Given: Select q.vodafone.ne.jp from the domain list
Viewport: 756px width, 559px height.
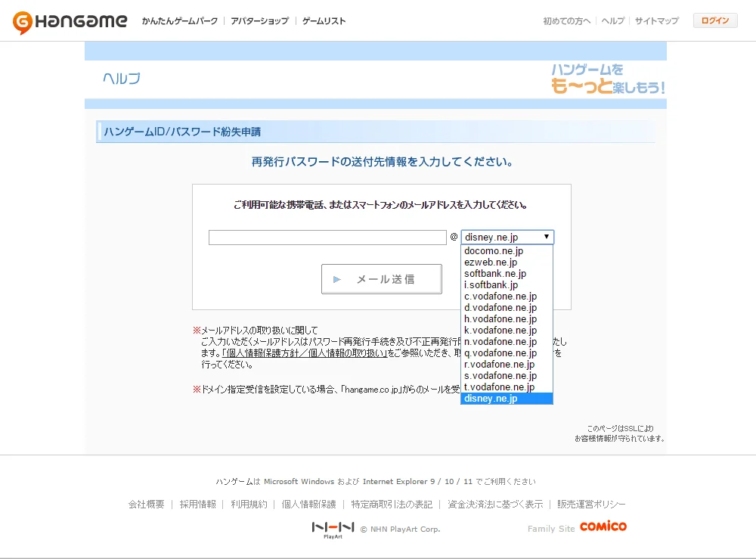Looking at the screenshot, I should [507, 353].
